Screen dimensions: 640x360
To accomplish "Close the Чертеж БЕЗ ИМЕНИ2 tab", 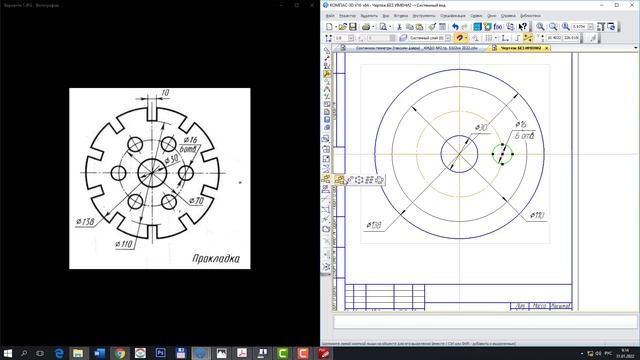I will (547, 48).
